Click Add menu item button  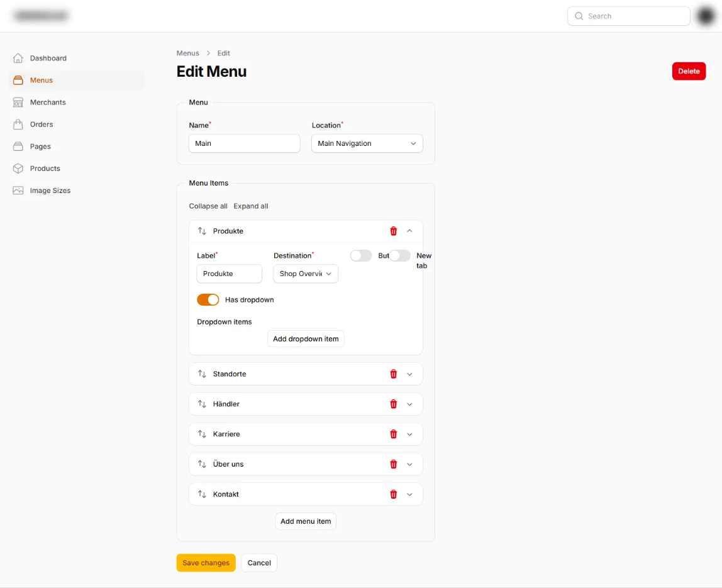[306, 521]
